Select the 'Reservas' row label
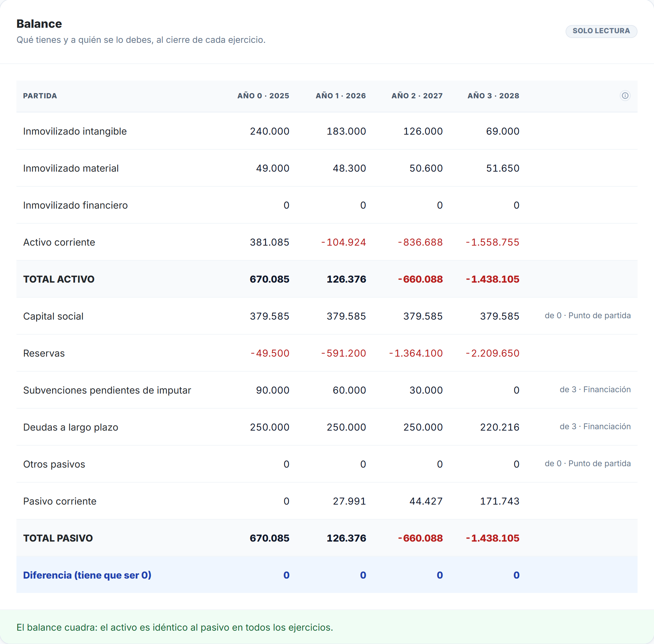 click(44, 353)
